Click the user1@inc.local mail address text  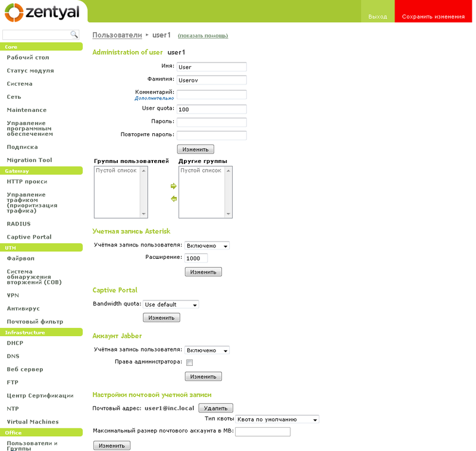pos(169,408)
